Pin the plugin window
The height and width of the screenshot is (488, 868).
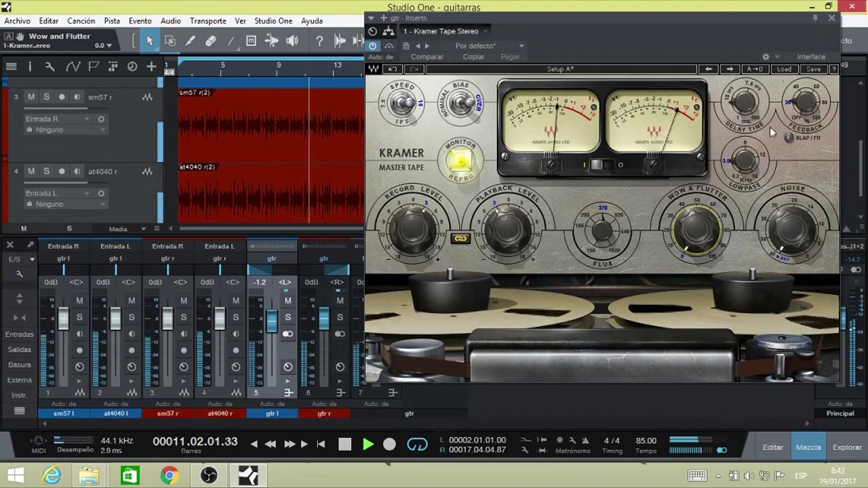coord(815,18)
